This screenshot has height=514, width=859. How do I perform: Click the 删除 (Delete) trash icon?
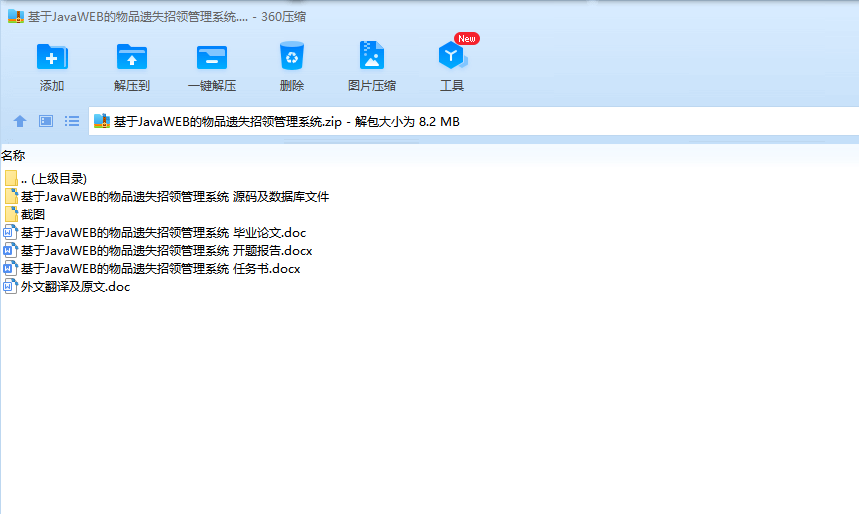[291, 56]
